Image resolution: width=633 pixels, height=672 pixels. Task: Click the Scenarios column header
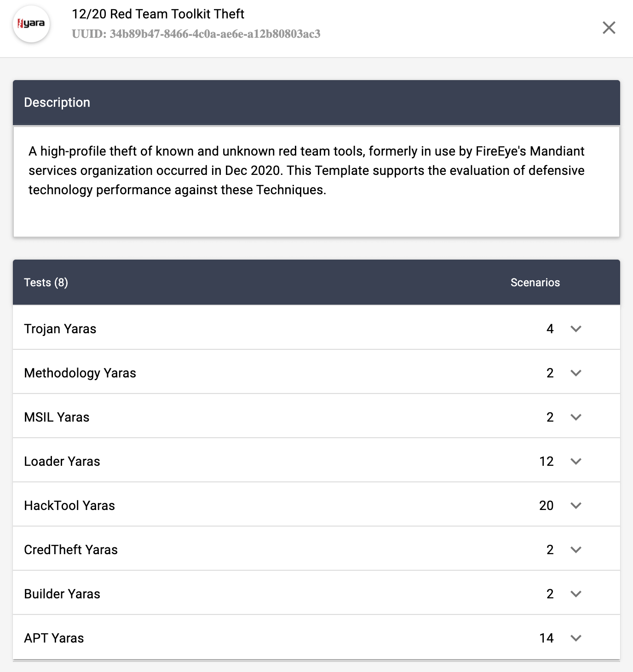click(x=535, y=283)
